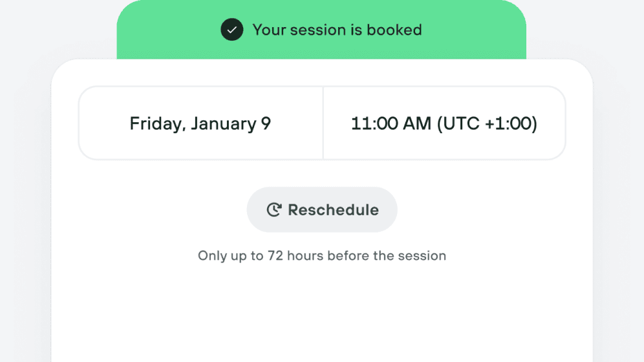The height and width of the screenshot is (362, 644).
Task: Select the 11:00 AM session time text
Action: 391,123
